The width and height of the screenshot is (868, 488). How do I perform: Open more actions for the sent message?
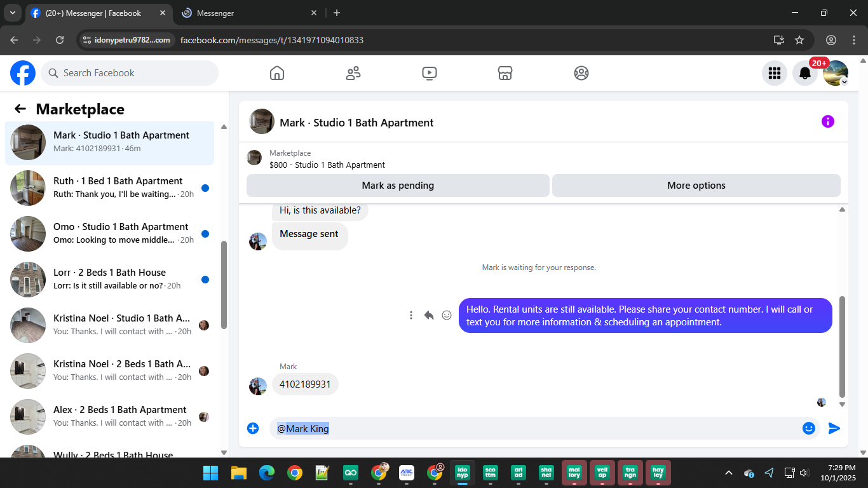tap(411, 315)
